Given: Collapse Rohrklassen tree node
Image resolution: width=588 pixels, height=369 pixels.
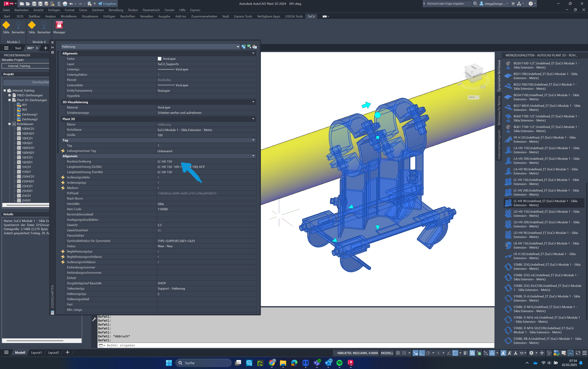Looking at the screenshot, I should point(10,124).
